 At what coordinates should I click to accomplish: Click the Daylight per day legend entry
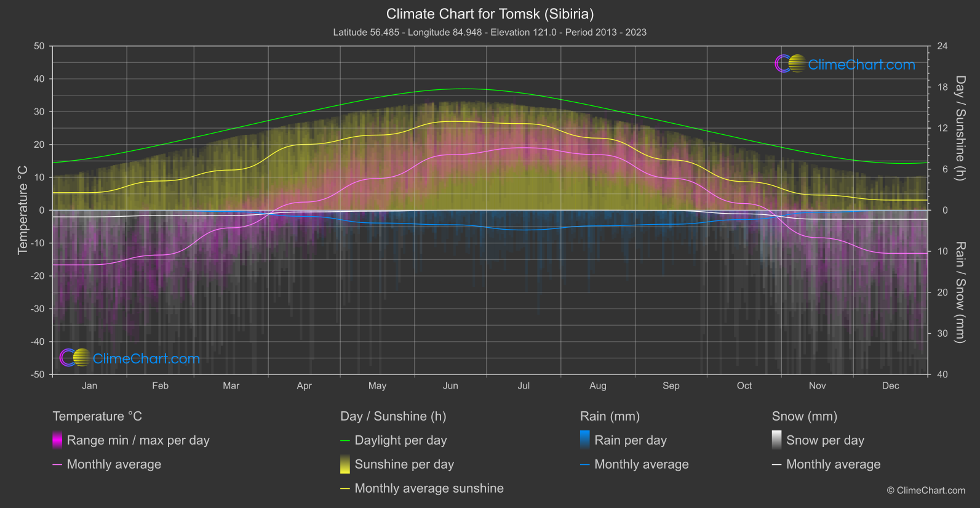(x=394, y=440)
